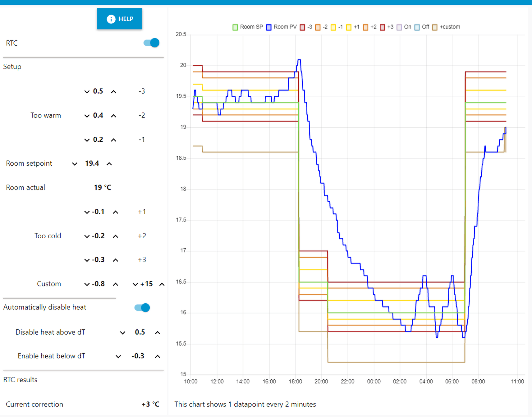532x417 pixels.
Task: Click the RTC results heading
Action: 20,380
